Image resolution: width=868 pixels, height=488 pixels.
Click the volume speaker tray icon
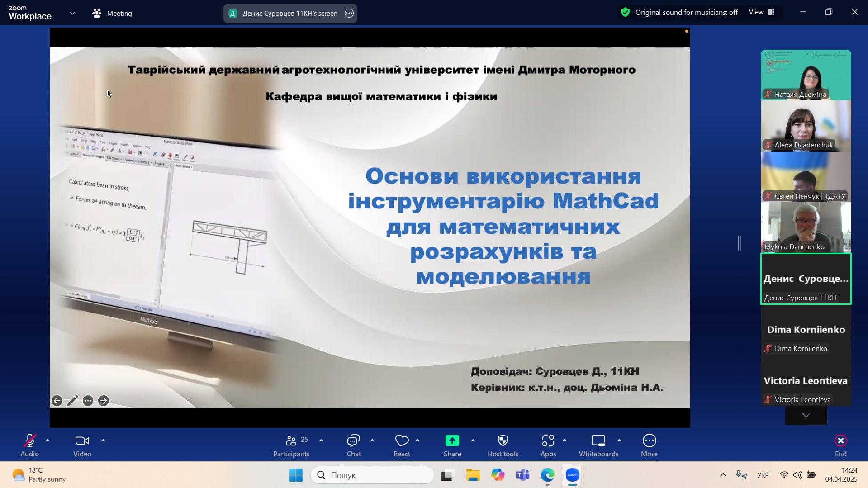point(798,475)
